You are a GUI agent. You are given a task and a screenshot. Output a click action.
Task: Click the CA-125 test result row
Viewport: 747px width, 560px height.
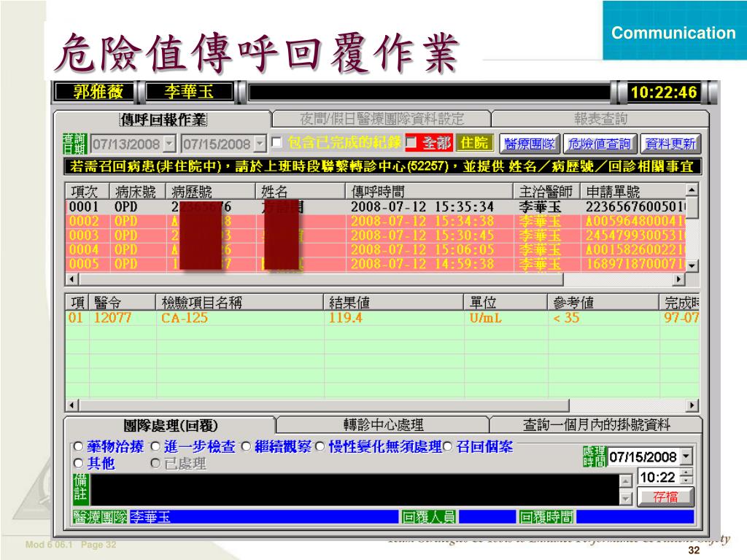382,318
